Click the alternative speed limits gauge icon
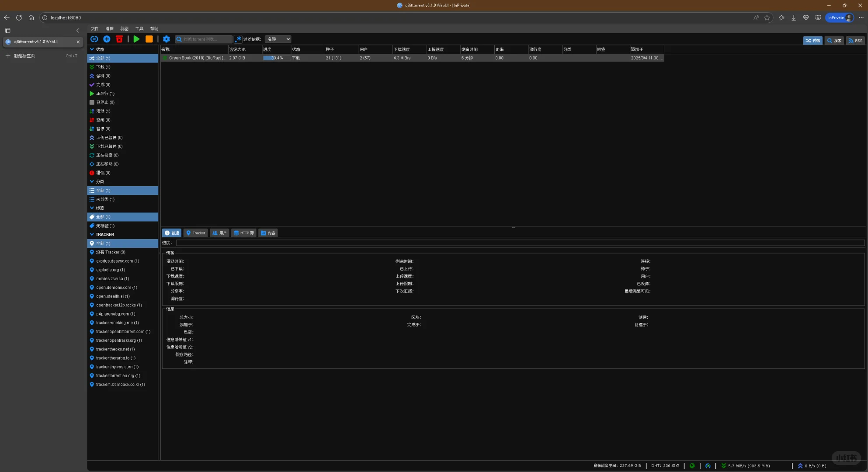 [x=708, y=466]
